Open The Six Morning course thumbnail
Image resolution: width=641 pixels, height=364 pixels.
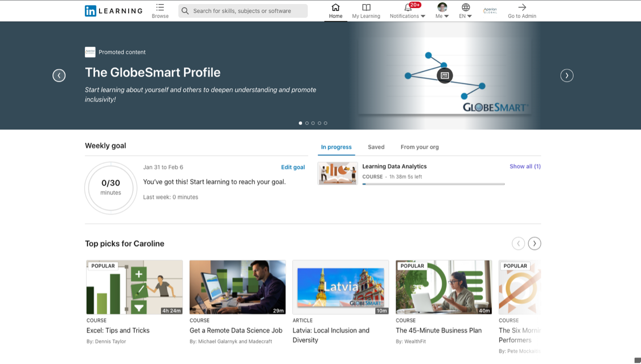(x=520, y=287)
